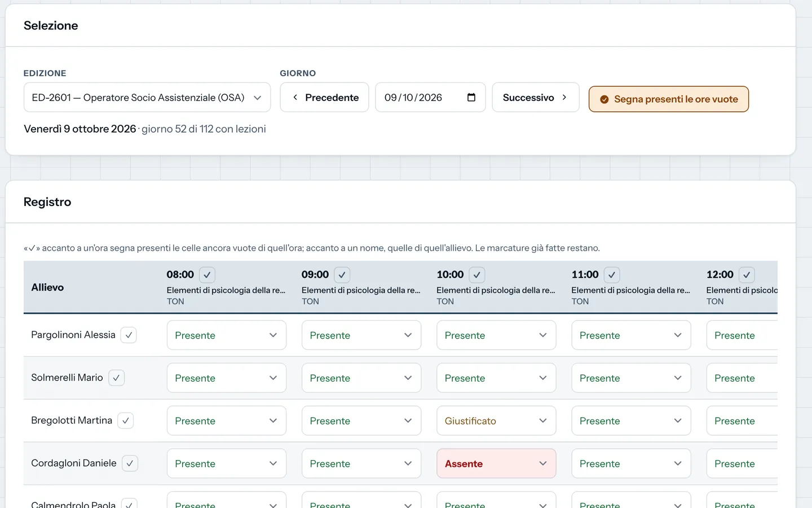Mark empty 11:00 cells present via checkmark
Screen dimensions: 812x508
(612, 275)
